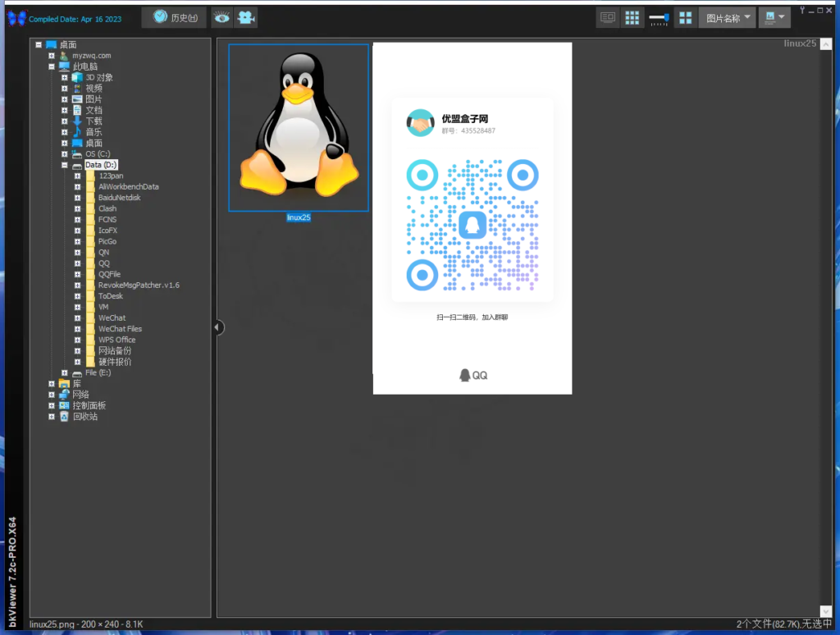
Task: Expand the myzwq.com tree node
Action: pos(52,56)
